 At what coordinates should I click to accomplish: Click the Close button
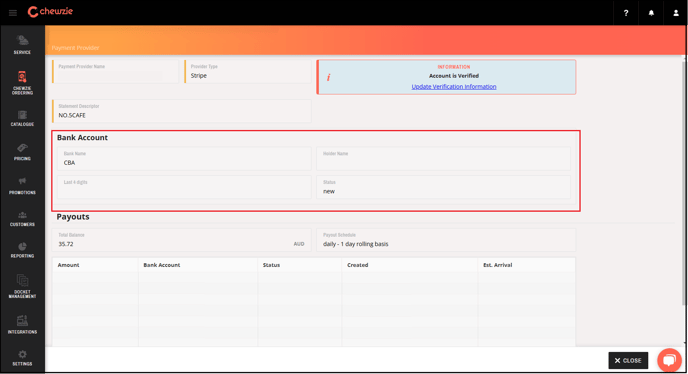point(628,360)
